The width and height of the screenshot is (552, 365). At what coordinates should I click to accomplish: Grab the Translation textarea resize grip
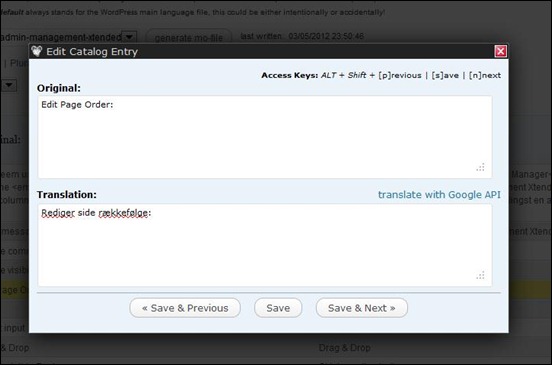pyautogui.click(x=481, y=276)
